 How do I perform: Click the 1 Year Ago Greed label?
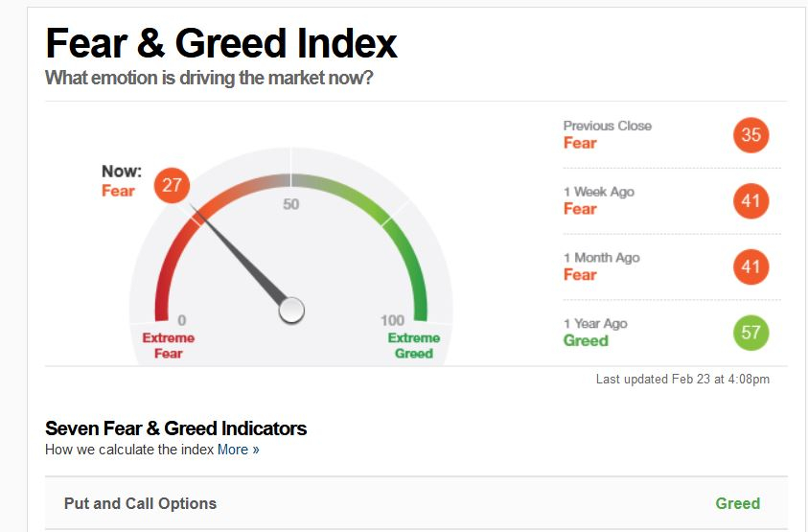click(x=586, y=340)
